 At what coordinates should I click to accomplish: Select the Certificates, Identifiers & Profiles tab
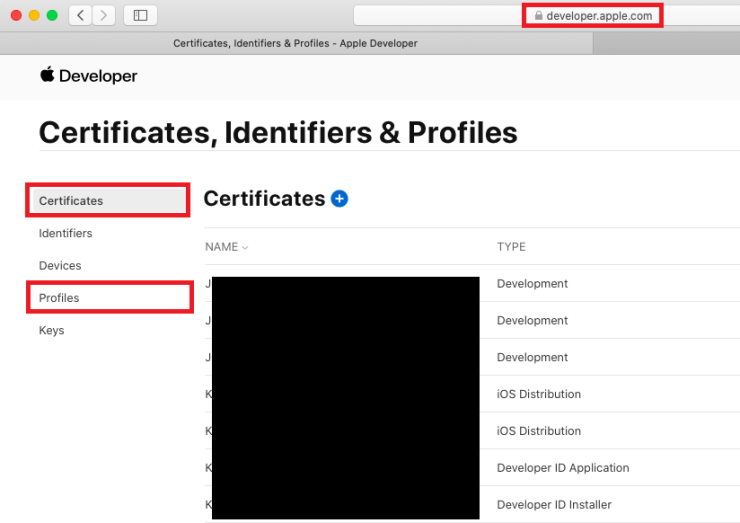pos(295,44)
